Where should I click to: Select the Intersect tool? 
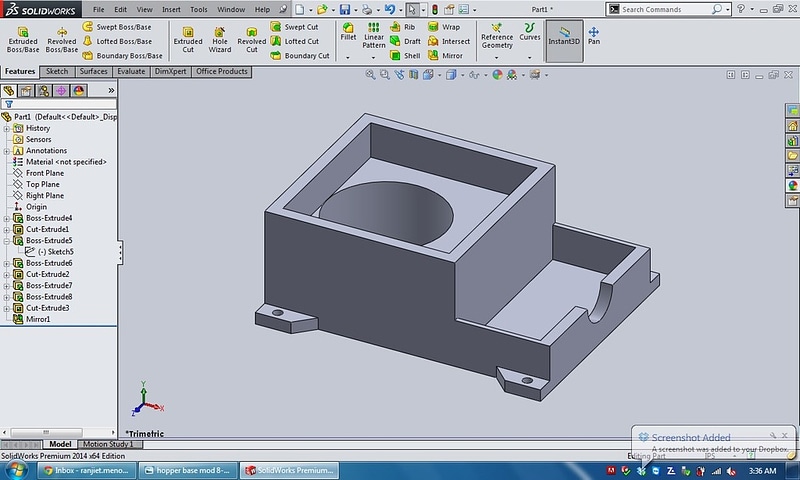click(x=449, y=41)
